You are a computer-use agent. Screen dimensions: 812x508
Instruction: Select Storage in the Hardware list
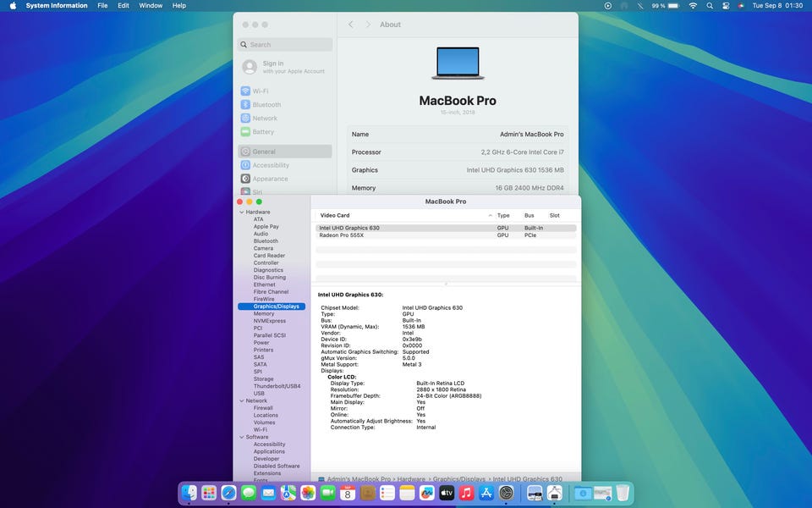(x=263, y=379)
